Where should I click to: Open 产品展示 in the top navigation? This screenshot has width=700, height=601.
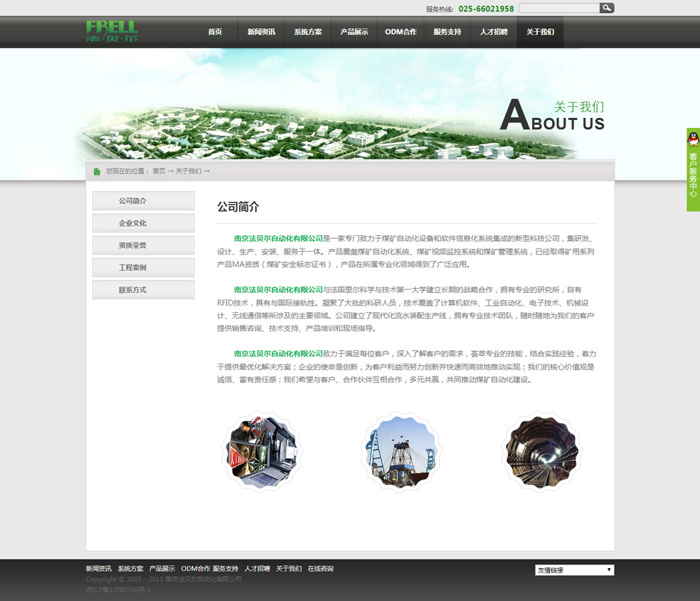click(354, 32)
